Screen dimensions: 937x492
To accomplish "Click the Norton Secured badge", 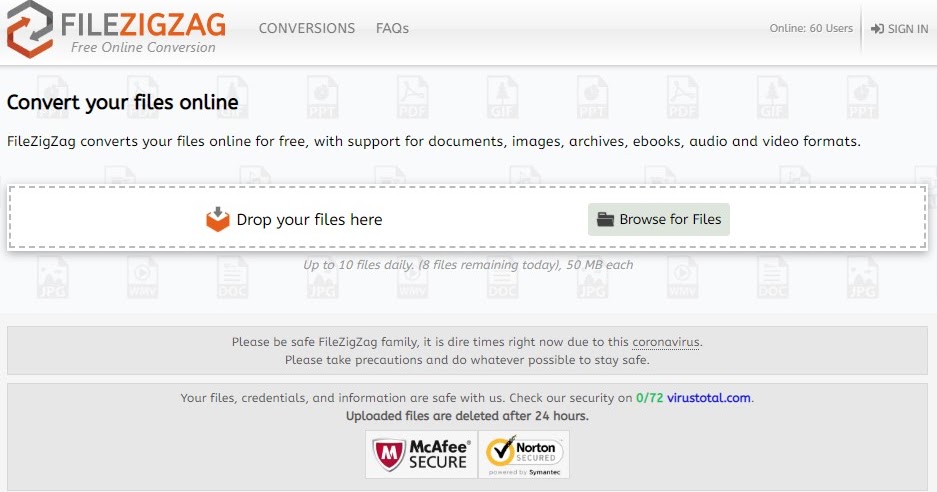I will point(524,454).
